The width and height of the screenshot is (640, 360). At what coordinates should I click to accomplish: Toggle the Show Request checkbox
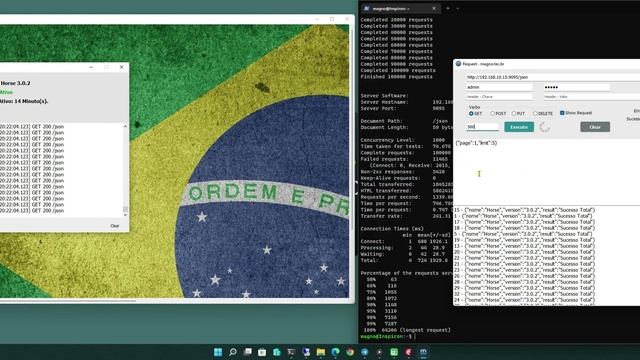562,113
